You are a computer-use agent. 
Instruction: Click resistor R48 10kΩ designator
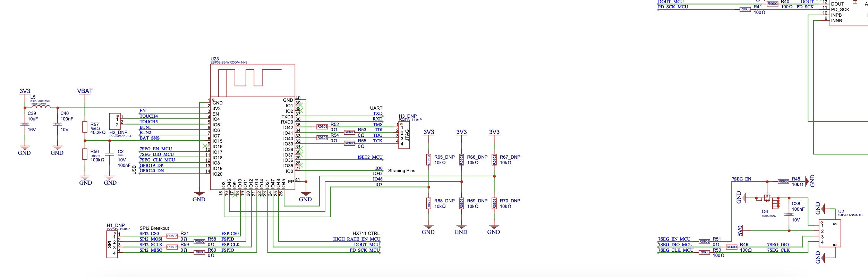click(796, 179)
